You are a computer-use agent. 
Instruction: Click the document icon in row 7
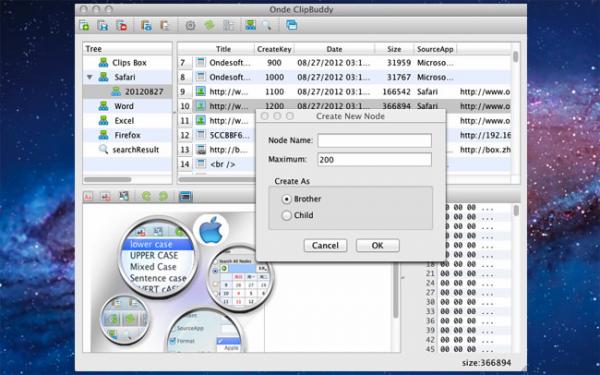tap(201, 62)
